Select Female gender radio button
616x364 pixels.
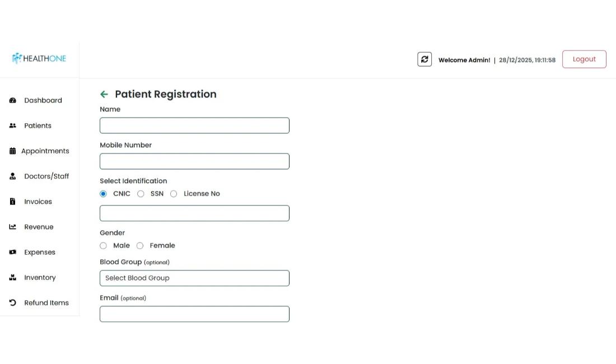pos(140,246)
